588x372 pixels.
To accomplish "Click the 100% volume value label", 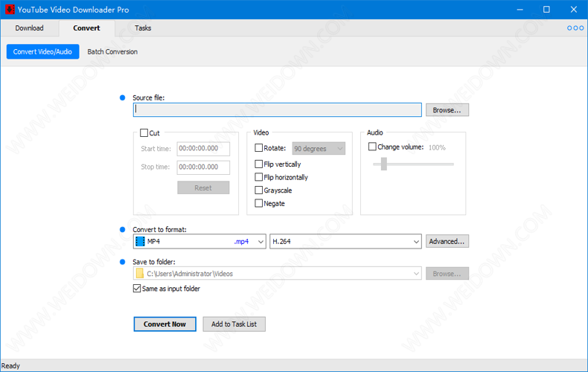I will coord(437,147).
